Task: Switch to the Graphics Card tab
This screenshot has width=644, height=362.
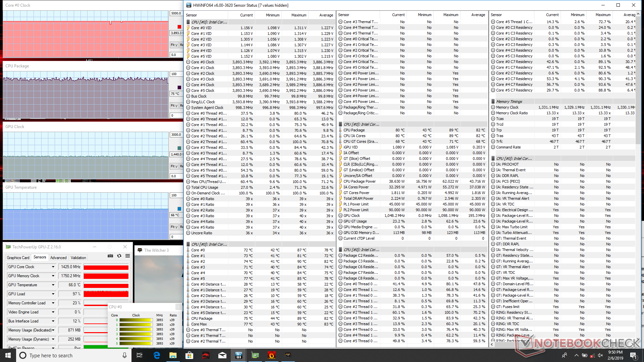Action: click(18, 258)
